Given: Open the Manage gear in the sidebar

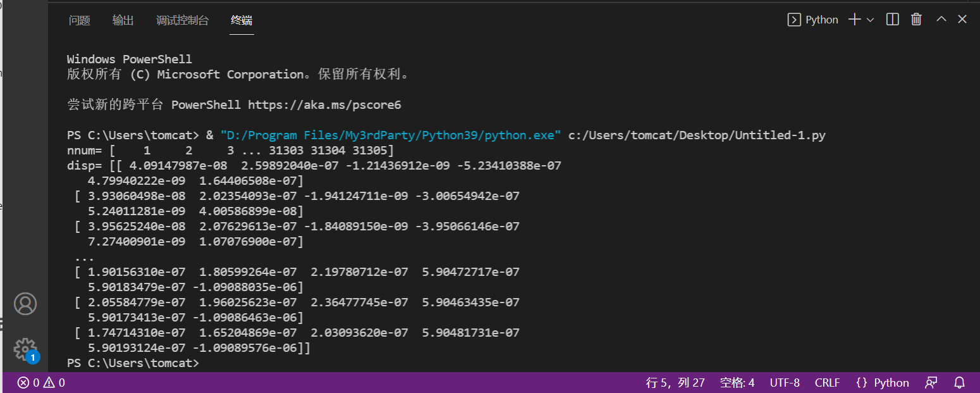Looking at the screenshot, I should tap(25, 350).
